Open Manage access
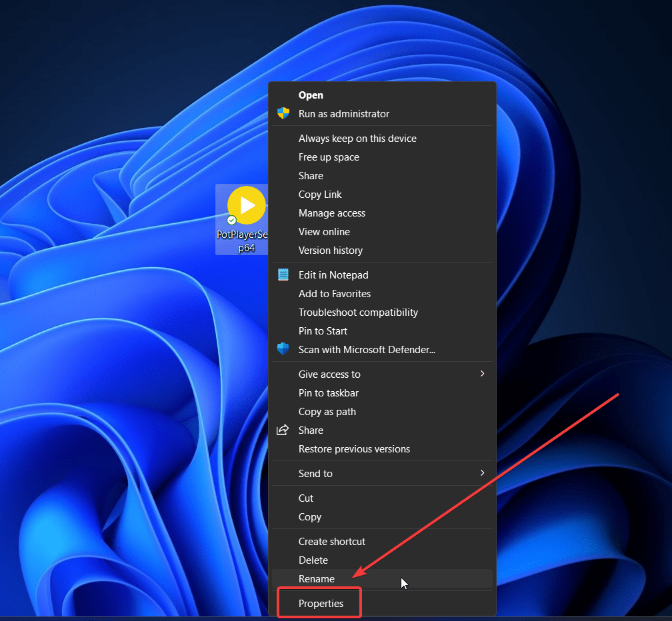This screenshot has height=621, width=672. [332, 213]
